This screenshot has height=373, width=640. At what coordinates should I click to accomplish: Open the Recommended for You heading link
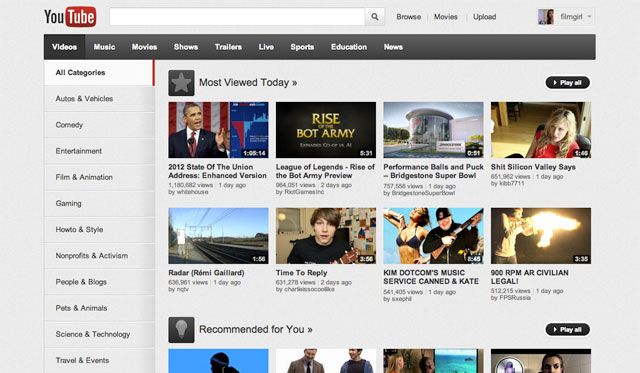click(256, 329)
